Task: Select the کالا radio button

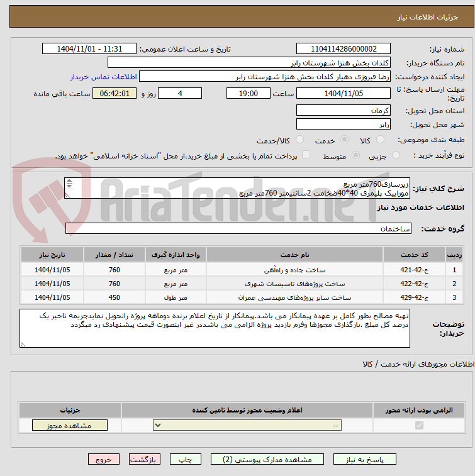Action: point(380,140)
